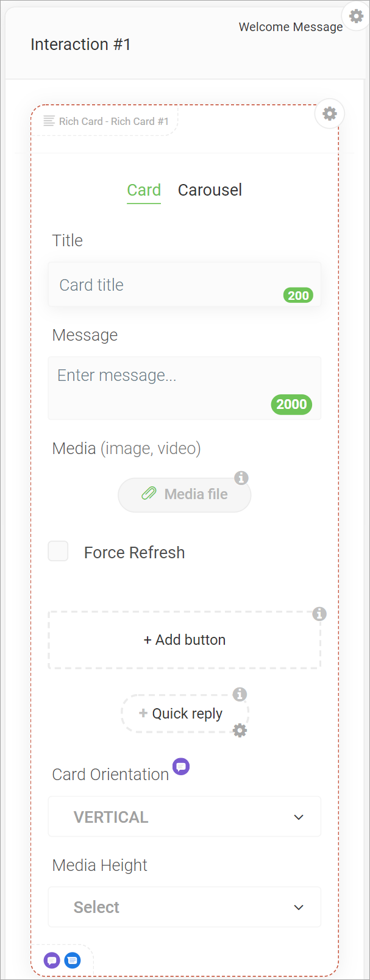Click Rich Card #1 drag handle icon
The image size is (370, 980).
(x=49, y=121)
